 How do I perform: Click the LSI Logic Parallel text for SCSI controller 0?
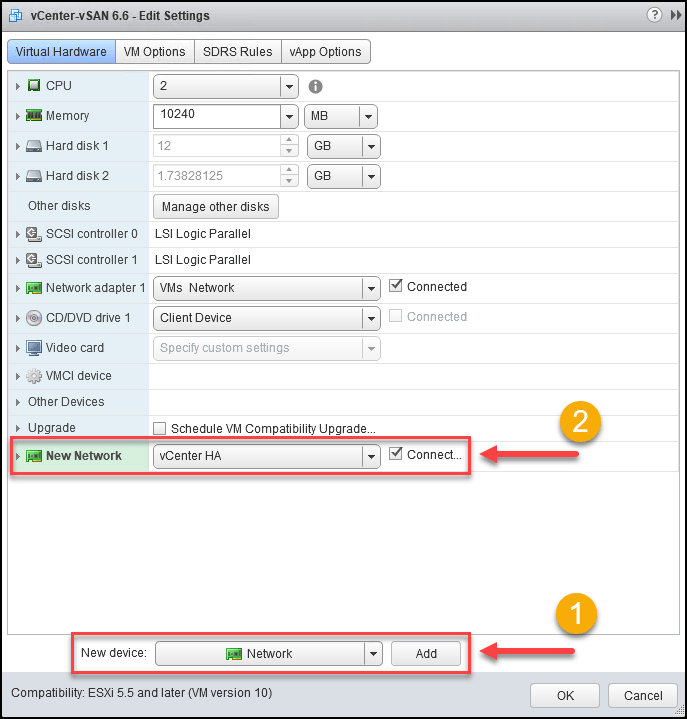click(203, 234)
